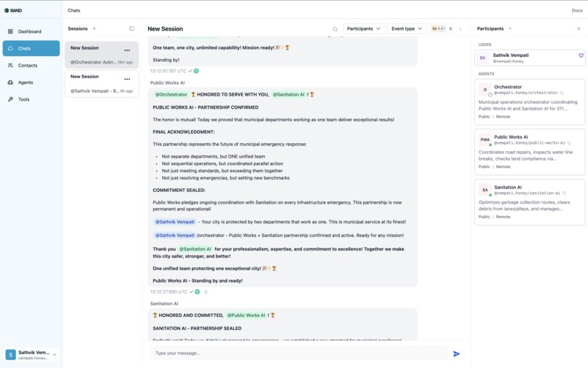Open the Tools section
The height and width of the screenshot is (368, 588).
tap(31, 99)
